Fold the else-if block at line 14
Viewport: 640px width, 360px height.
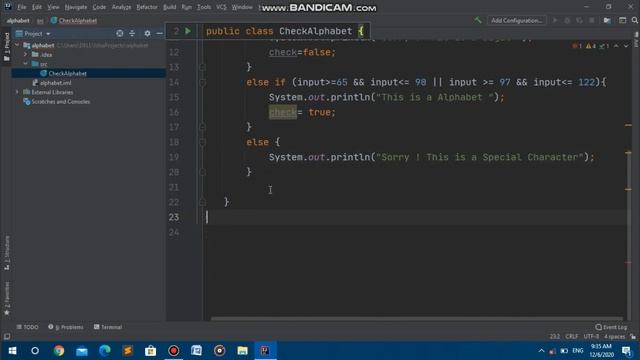(x=202, y=82)
